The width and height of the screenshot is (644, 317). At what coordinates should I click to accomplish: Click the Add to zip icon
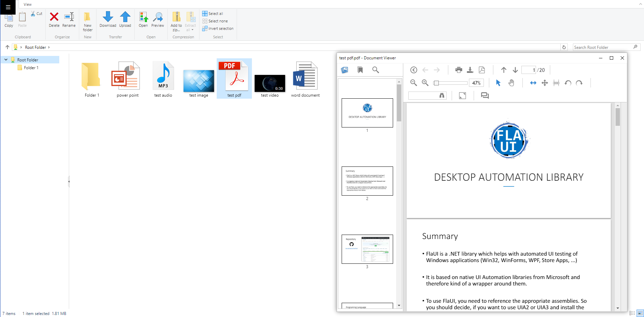(x=176, y=17)
